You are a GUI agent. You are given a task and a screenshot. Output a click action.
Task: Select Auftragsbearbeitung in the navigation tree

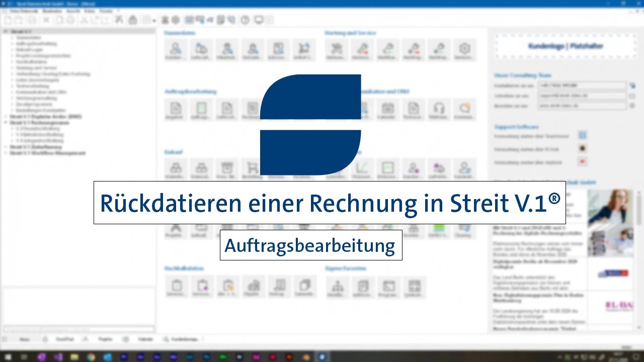36,44
